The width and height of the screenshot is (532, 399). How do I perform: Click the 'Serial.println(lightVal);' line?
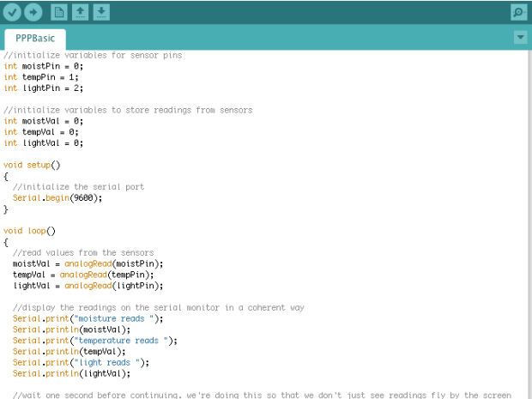pyautogui.click(x=71, y=373)
